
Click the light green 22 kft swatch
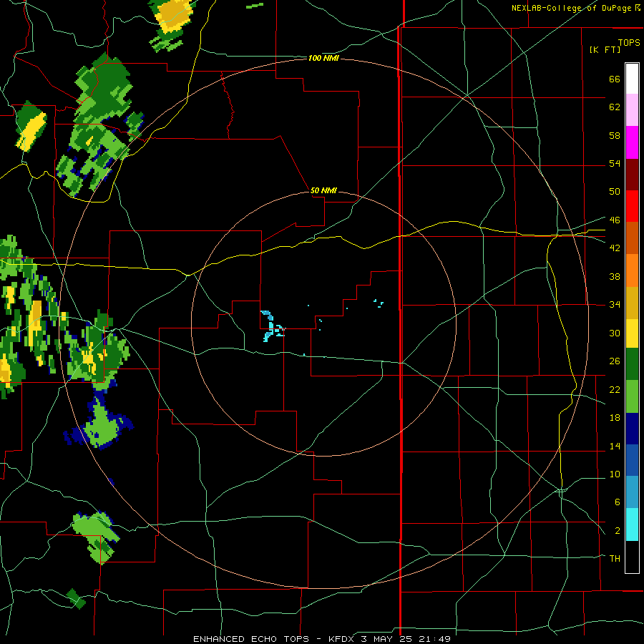pos(632,396)
